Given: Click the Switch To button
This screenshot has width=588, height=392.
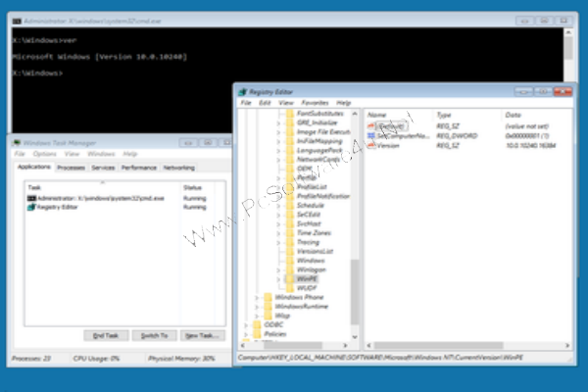Looking at the screenshot, I should tap(154, 335).
